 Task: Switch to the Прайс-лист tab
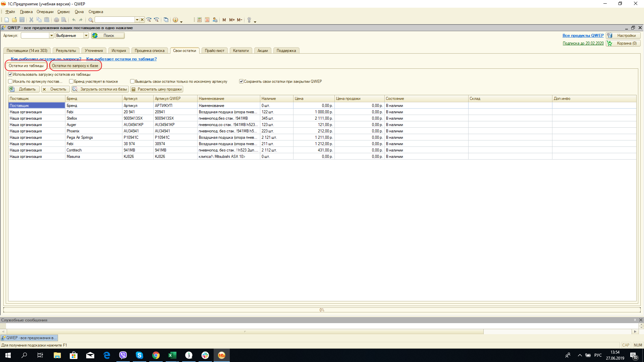(215, 51)
